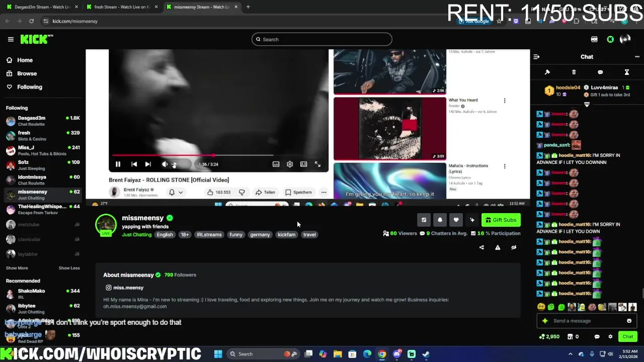Click the YouTube like button 163.553
Image resolution: width=644 pixels, height=362 pixels.
[x=218, y=192]
